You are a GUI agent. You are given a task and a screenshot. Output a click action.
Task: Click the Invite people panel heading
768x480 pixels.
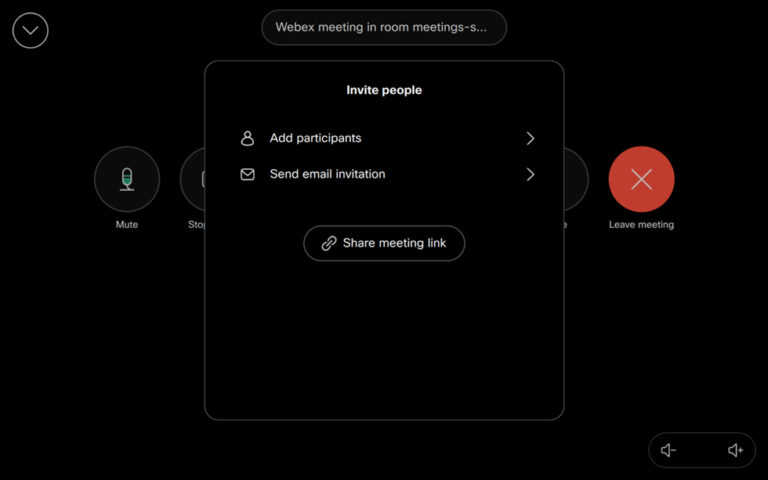pos(384,90)
